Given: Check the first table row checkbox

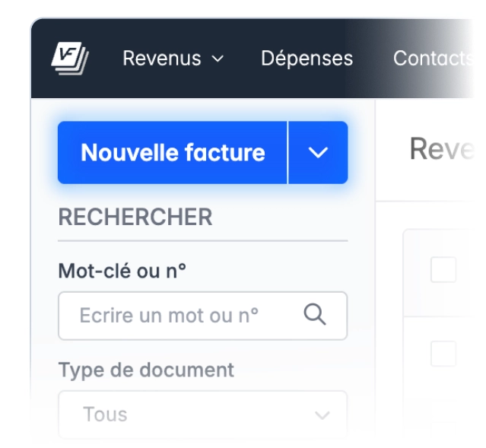Looking at the screenshot, I should coord(443,353).
